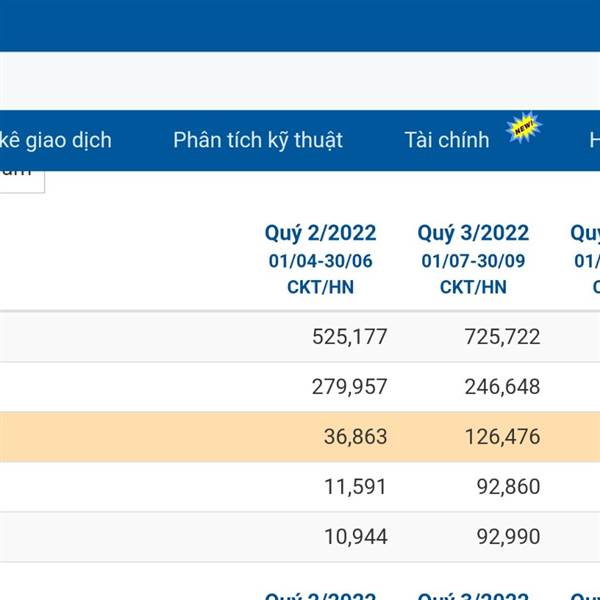This screenshot has height=600, width=600.
Task: Switch to Phân tích kỹ thuật tab
Action: click(x=258, y=140)
